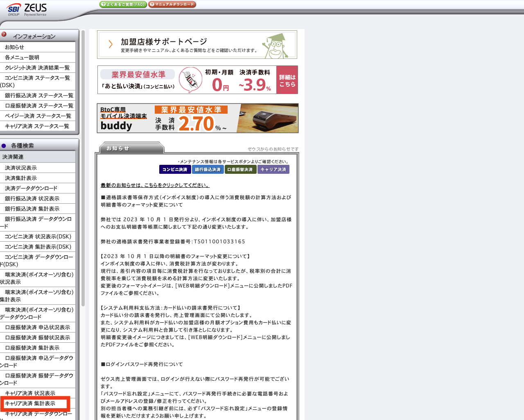Open お知らせ in the sidebar

pos(38,47)
